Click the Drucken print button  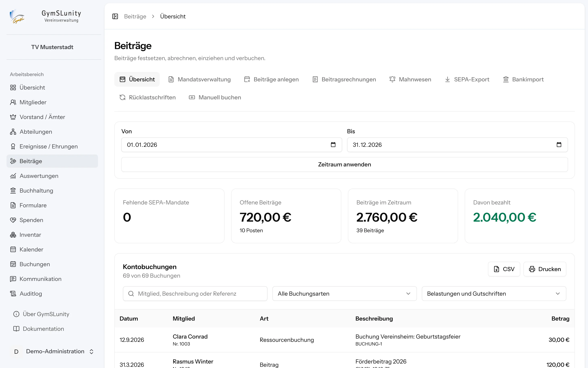[x=545, y=269]
